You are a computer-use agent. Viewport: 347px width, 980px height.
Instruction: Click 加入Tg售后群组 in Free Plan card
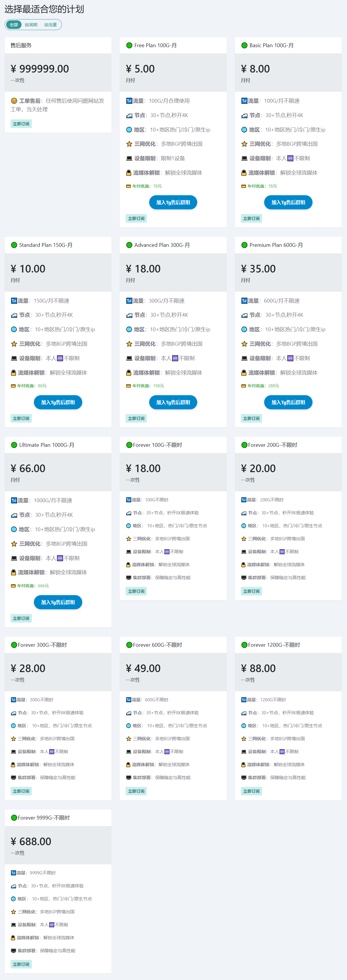click(x=173, y=202)
